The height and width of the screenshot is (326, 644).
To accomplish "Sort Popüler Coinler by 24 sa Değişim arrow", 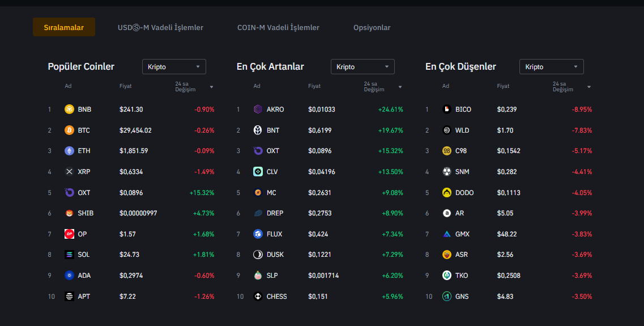I will coord(211,87).
